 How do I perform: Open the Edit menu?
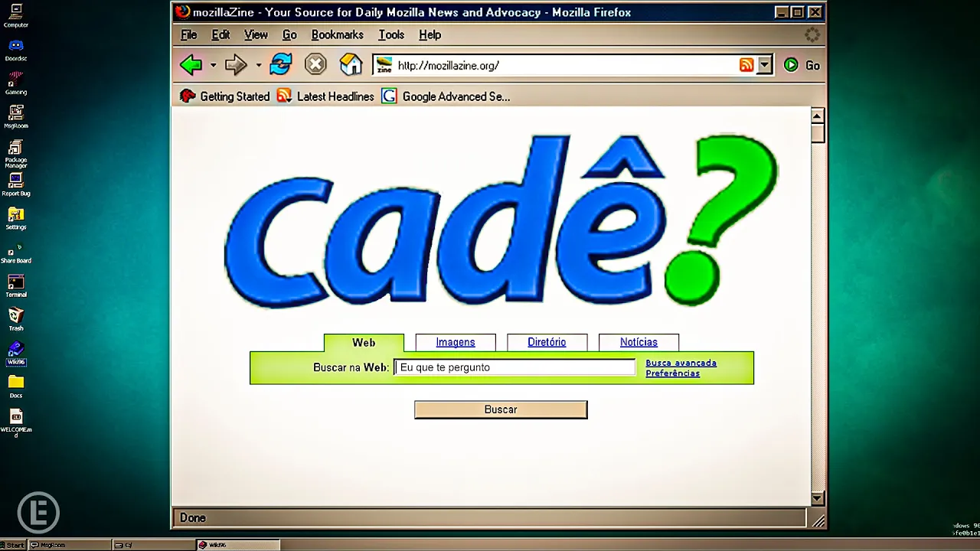tap(220, 34)
